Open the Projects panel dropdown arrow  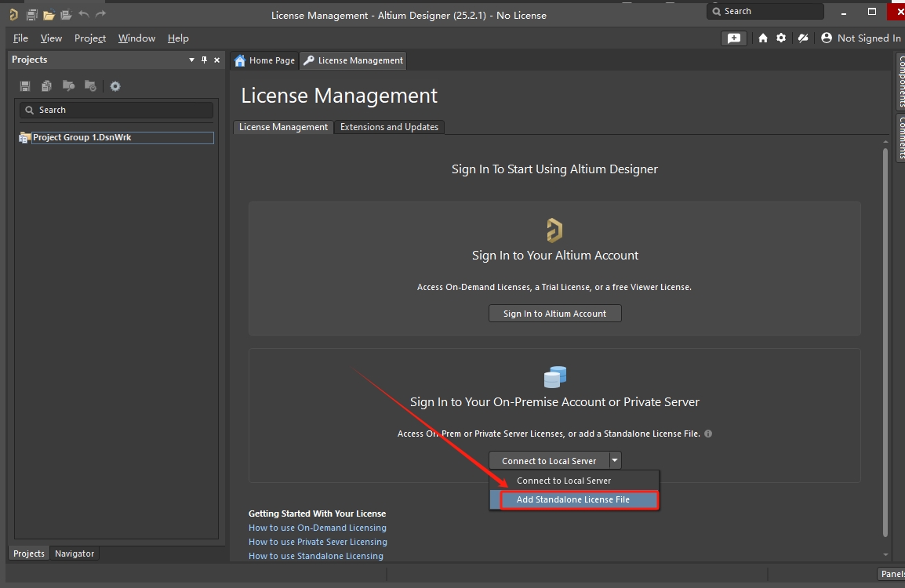pyautogui.click(x=191, y=60)
